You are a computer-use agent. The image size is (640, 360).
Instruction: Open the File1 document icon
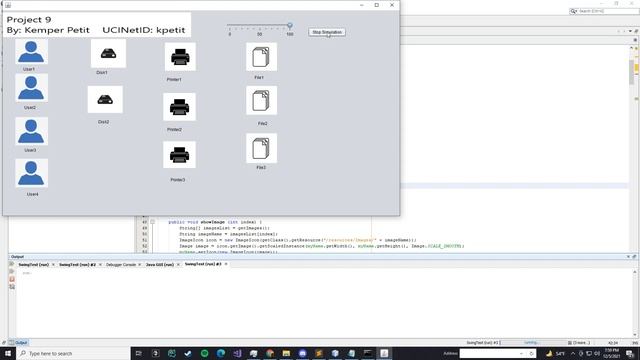[261, 57]
